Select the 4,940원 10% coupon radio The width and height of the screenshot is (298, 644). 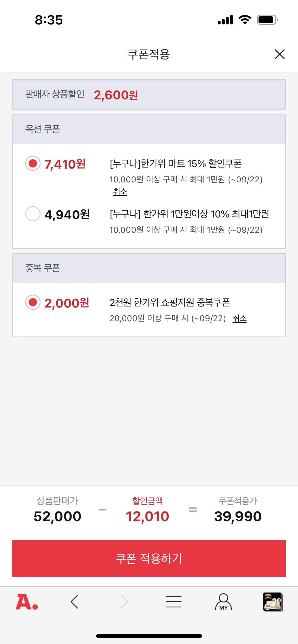pyautogui.click(x=33, y=214)
